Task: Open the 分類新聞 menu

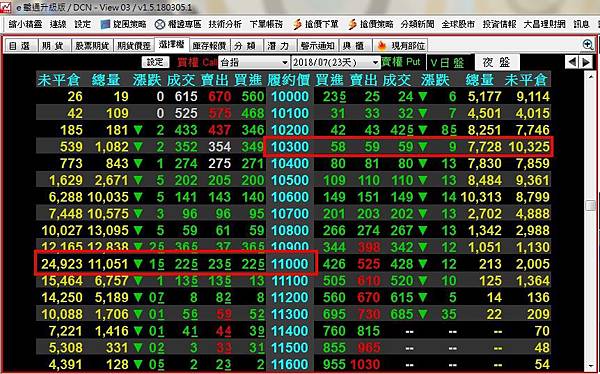Action: coord(417,24)
